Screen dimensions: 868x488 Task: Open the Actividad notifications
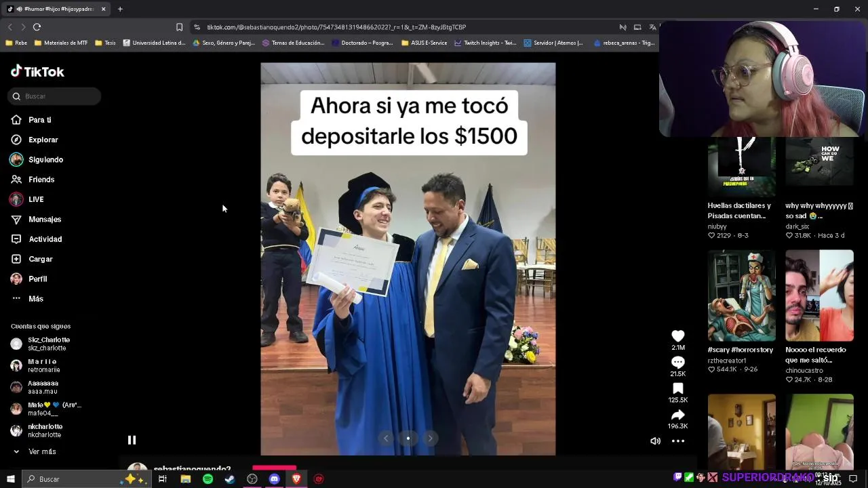(x=45, y=239)
